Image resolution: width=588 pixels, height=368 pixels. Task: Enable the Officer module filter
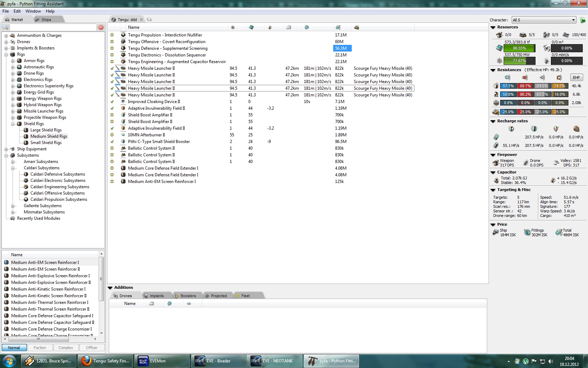point(92,348)
